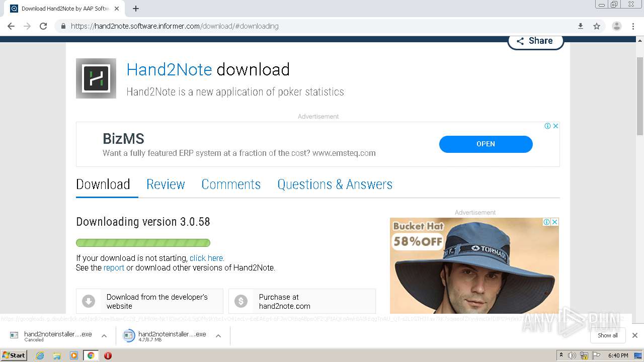Screen dimensions: 644x362
Task: Click the dollar purchase icon
Action: point(241,301)
